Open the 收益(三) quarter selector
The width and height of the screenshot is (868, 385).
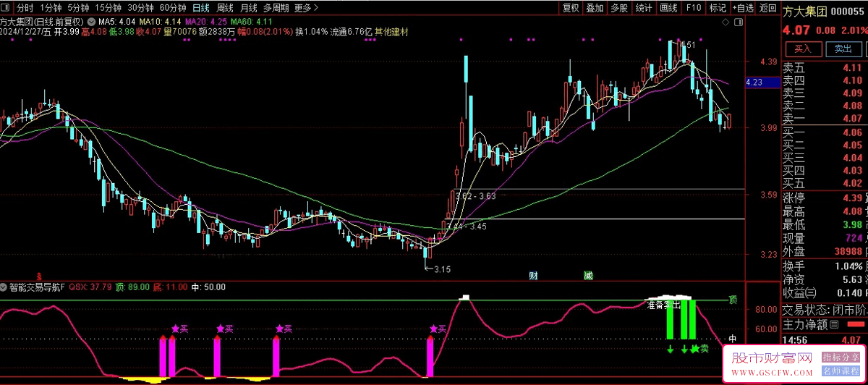[799, 293]
